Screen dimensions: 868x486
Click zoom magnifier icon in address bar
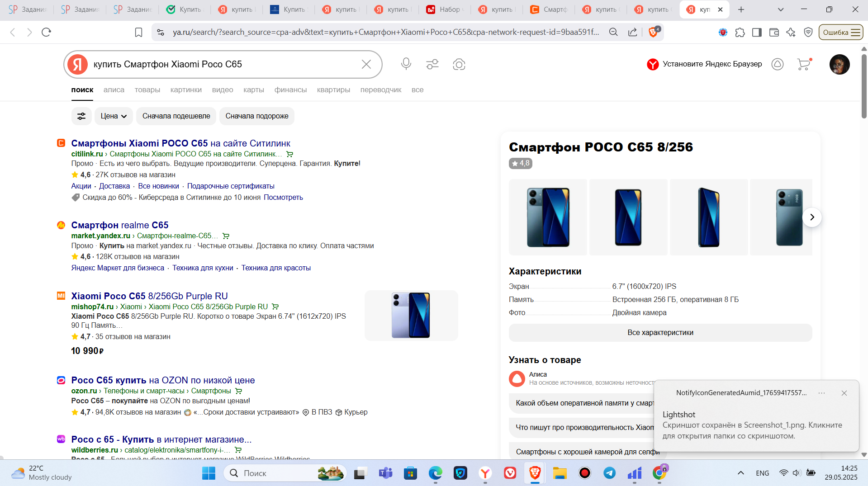pos(613,32)
